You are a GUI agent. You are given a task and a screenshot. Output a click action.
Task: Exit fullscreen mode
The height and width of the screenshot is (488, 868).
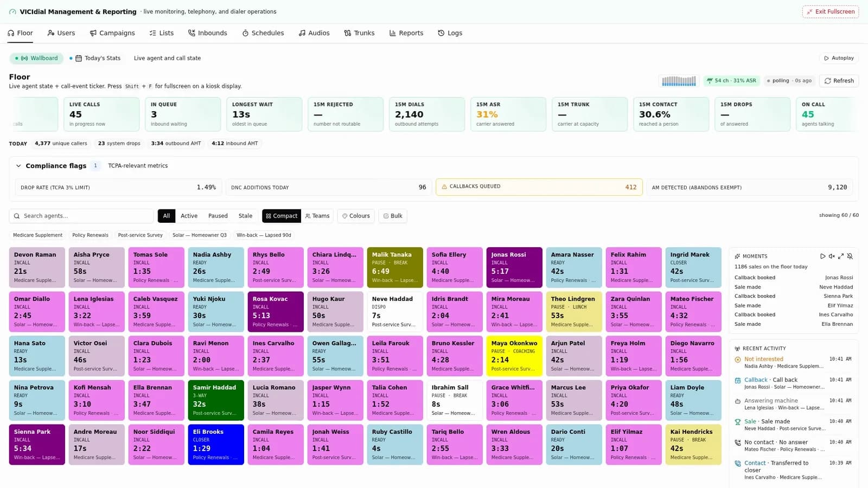(831, 11)
